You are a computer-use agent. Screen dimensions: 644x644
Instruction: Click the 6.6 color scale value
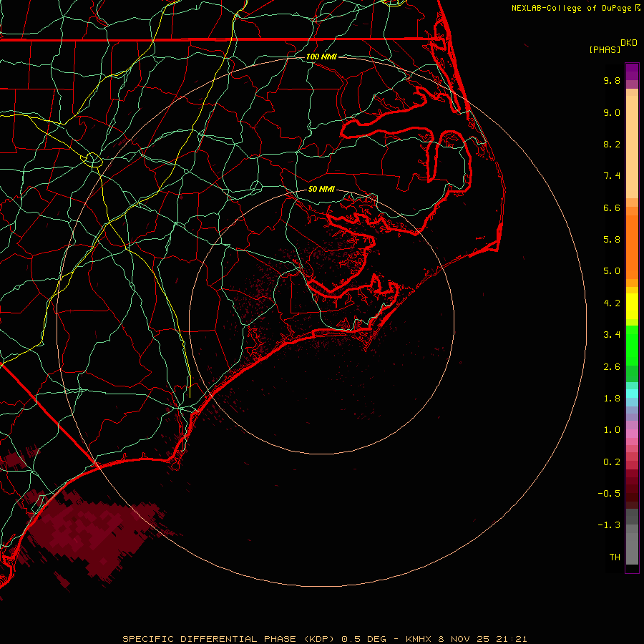point(612,208)
